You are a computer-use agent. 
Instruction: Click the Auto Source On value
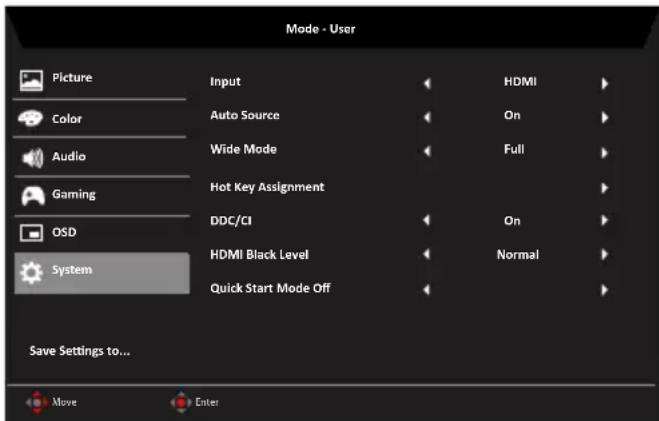point(512,115)
